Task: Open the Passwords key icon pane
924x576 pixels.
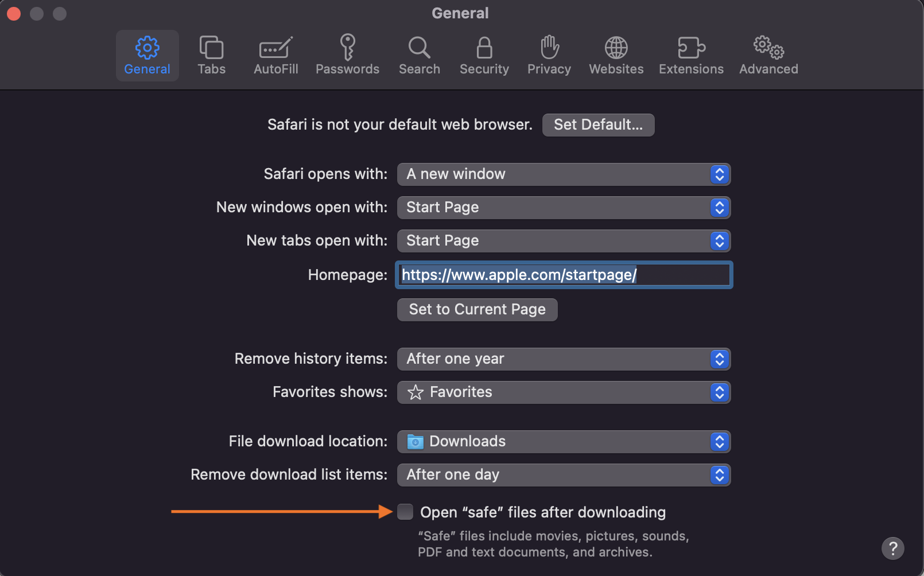Action: [x=347, y=56]
